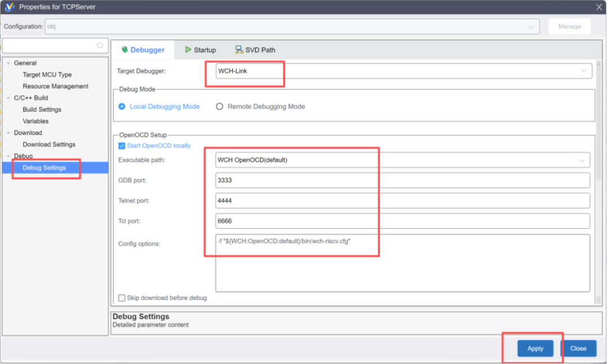Image resolution: width=607 pixels, height=364 pixels.
Task: Click the search magnifier icon in filter box
Action: (100, 46)
